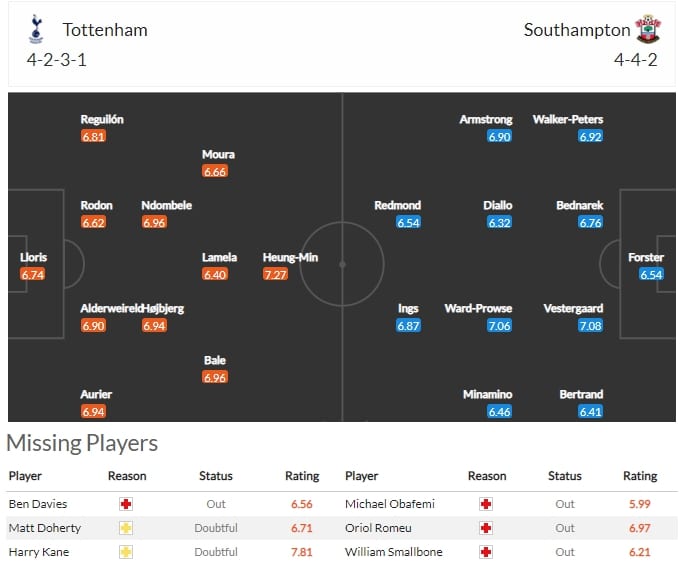
Task: Click William Smallbone red injury cross icon
Action: coord(486,552)
